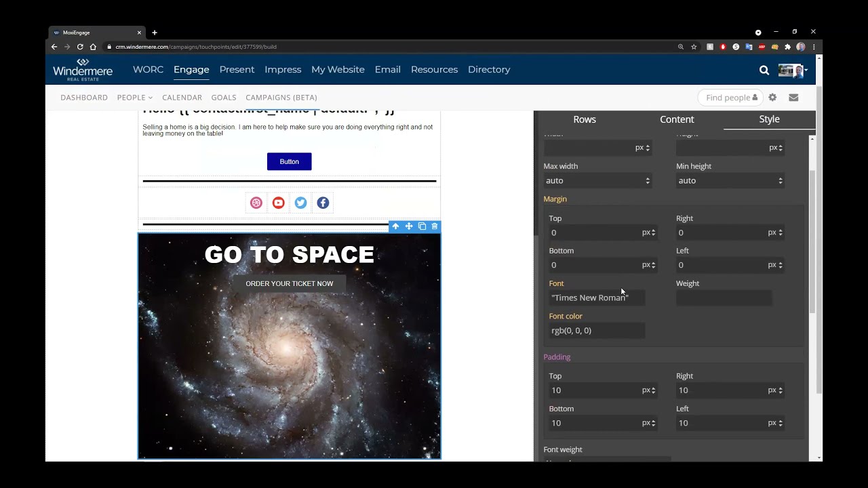This screenshot has width=868, height=488.
Task: Open the Directory menu item
Action: pyautogui.click(x=489, y=69)
